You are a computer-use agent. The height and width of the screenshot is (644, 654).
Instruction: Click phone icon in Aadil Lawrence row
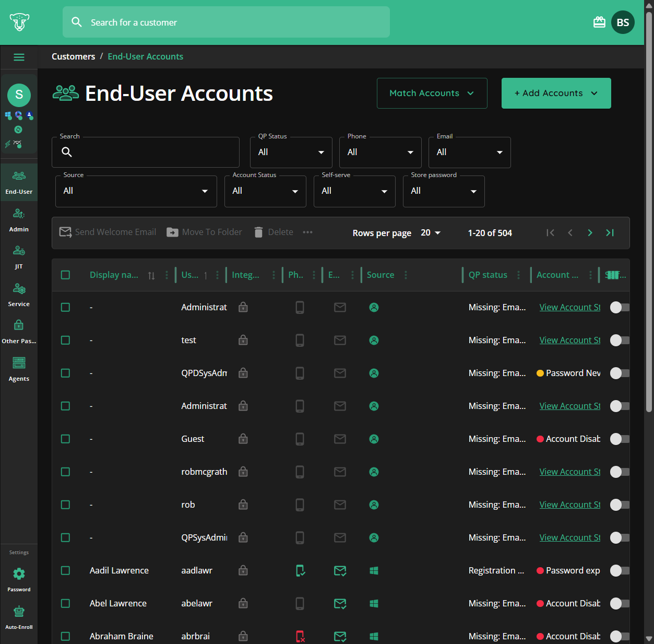(x=300, y=570)
